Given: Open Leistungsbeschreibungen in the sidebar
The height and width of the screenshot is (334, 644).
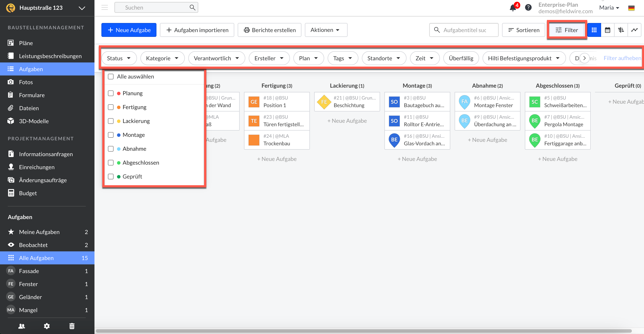Looking at the screenshot, I should [x=47, y=56].
